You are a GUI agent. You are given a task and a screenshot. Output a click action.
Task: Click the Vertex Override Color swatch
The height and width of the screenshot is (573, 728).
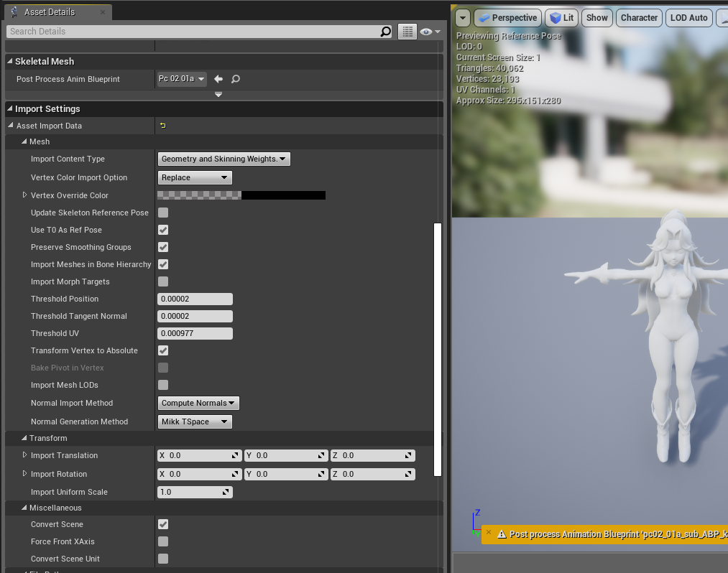pos(241,195)
